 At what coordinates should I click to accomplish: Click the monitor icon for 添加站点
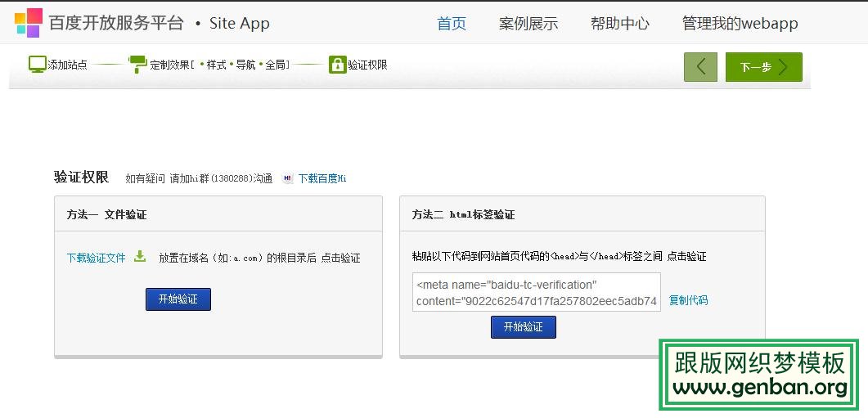click(x=38, y=65)
